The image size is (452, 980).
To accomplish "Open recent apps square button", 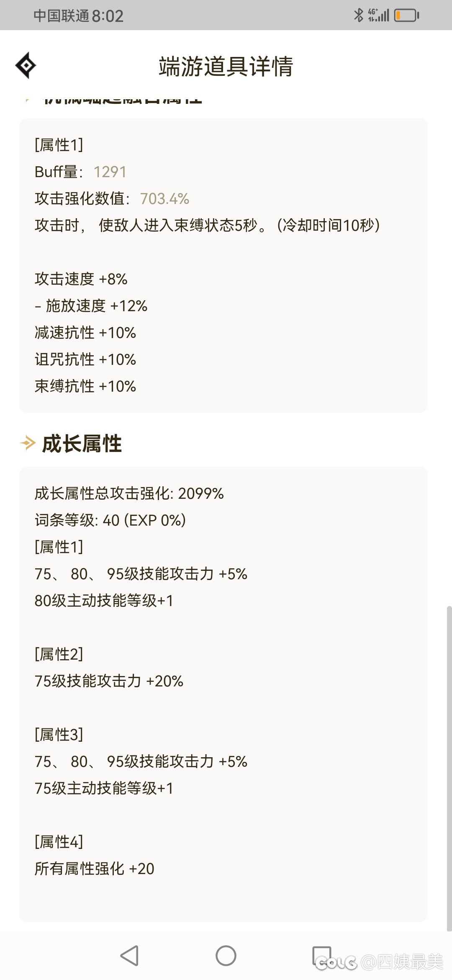I will point(322,956).
